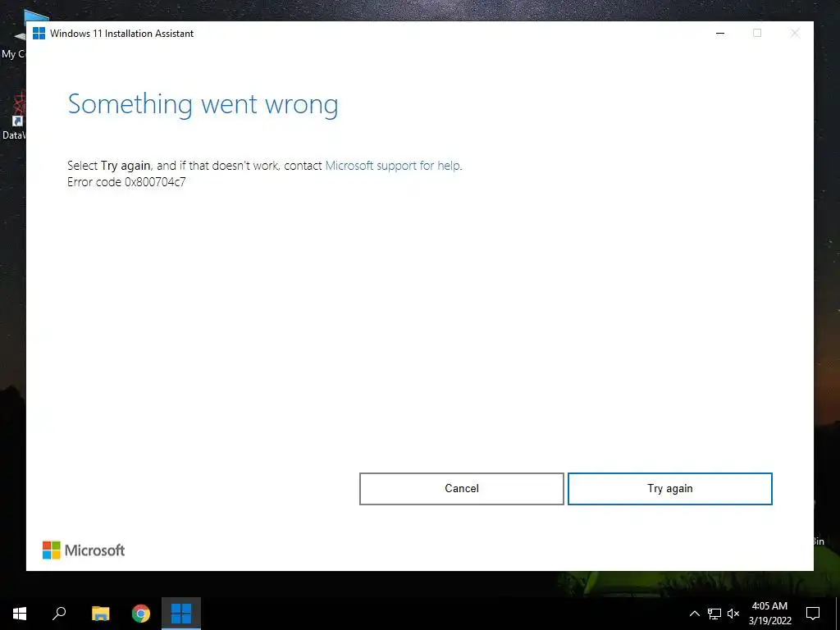Open the Windows Start menu

[20, 614]
